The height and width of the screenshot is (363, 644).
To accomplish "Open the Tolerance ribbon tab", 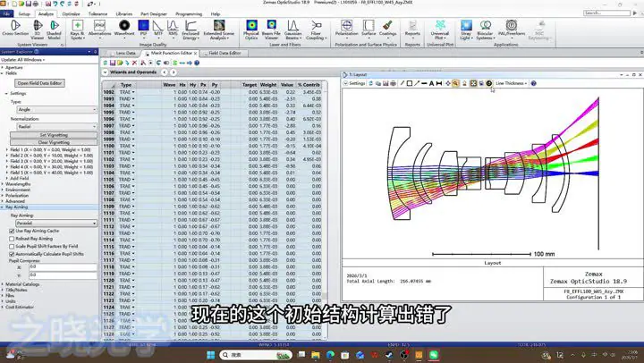I will coord(97,13).
